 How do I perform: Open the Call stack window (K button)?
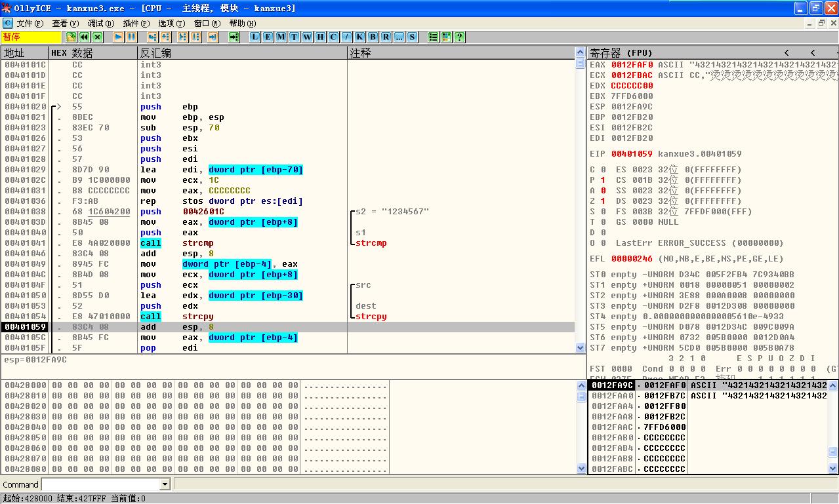point(359,37)
